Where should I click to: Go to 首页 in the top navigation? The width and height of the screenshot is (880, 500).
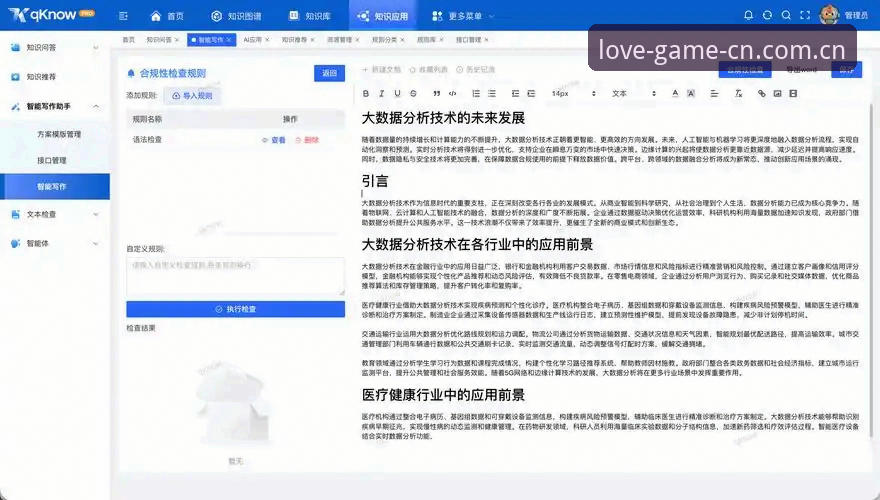pyautogui.click(x=167, y=16)
